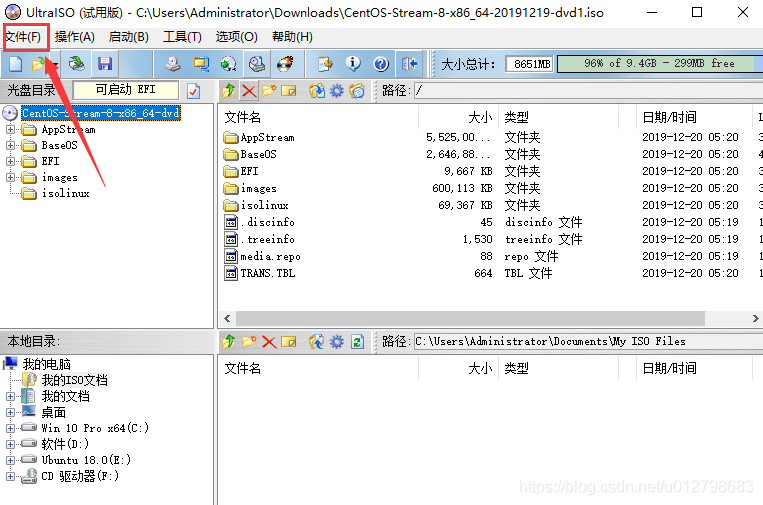Click the 文件名 header in local file list
Screen dimensions: 763x505
318,368
